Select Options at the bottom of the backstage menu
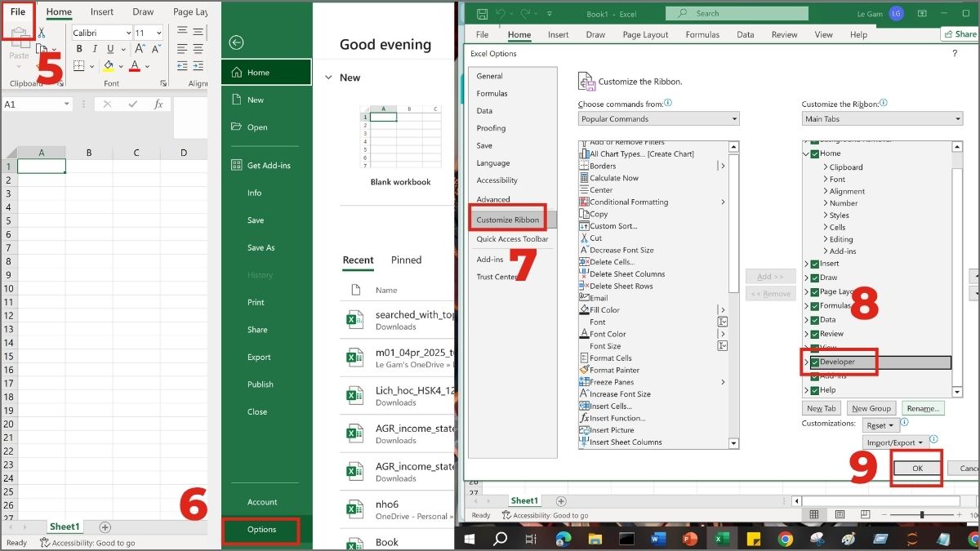 (x=262, y=530)
